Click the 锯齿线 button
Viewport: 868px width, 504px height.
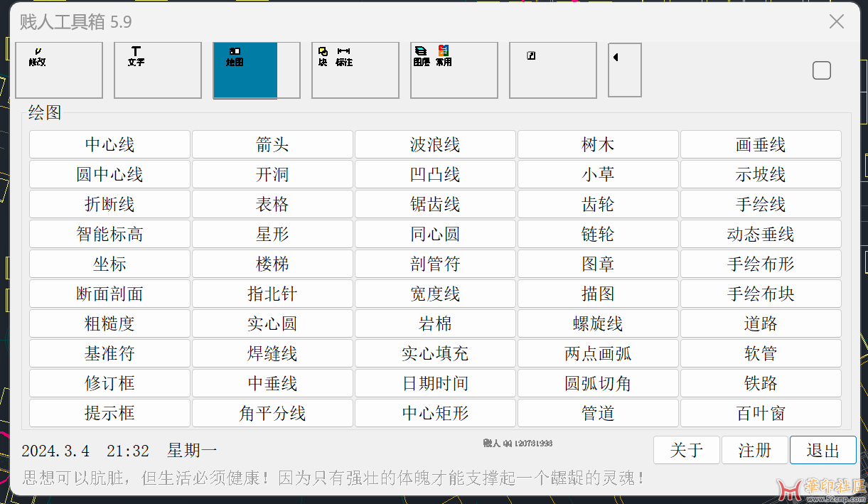(435, 204)
